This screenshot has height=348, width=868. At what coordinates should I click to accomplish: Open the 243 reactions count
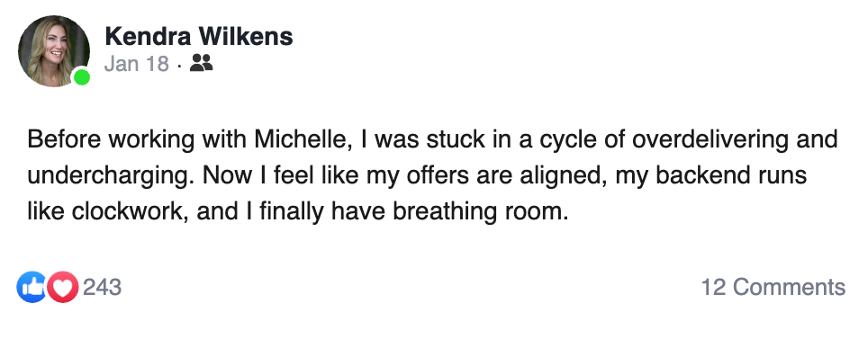(103, 287)
